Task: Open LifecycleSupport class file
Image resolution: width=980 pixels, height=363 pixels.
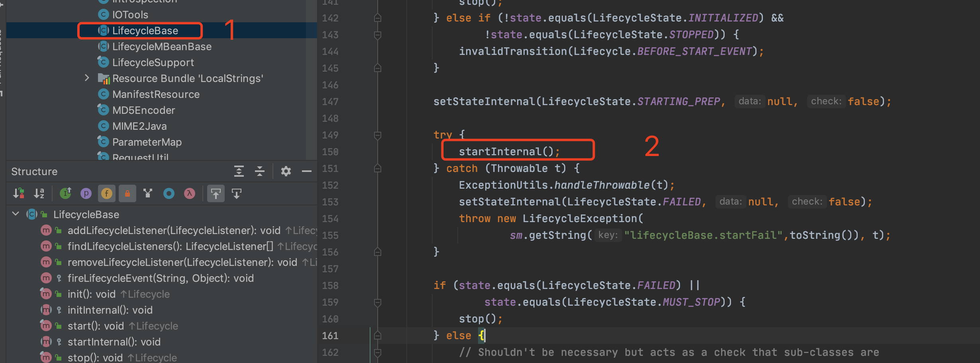Action: click(x=153, y=62)
